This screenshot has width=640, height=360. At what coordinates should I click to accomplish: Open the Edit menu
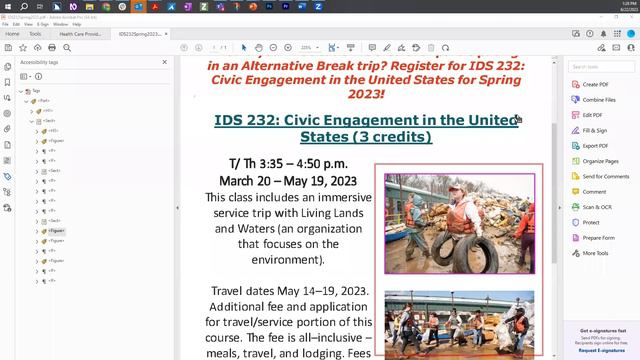[x=16, y=24]
